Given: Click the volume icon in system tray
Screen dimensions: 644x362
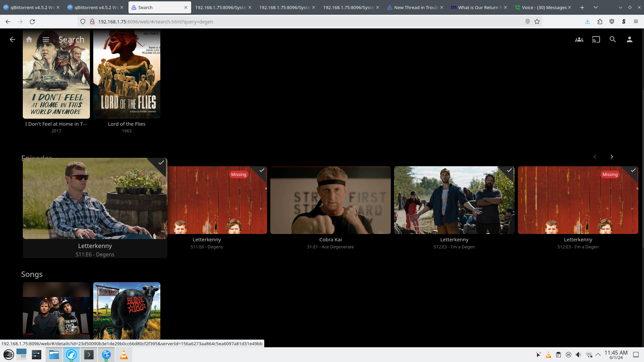Looking at the screenshot, I should (x=578, y=355).
